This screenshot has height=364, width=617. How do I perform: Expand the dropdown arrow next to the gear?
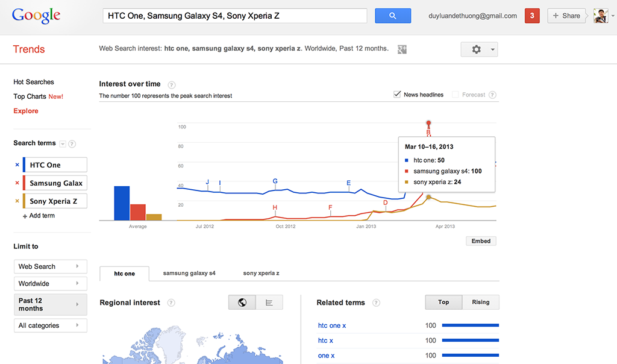click(492, 49)
